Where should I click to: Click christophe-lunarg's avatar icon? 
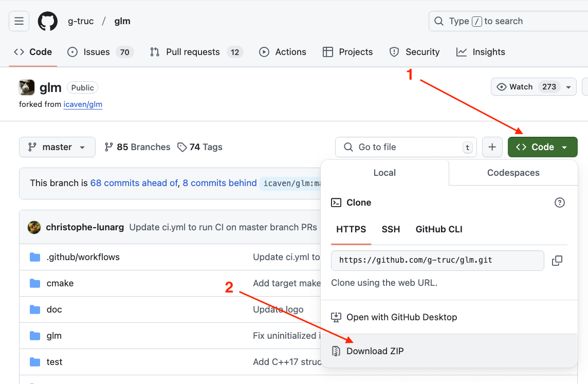click(x=34, y=227)
